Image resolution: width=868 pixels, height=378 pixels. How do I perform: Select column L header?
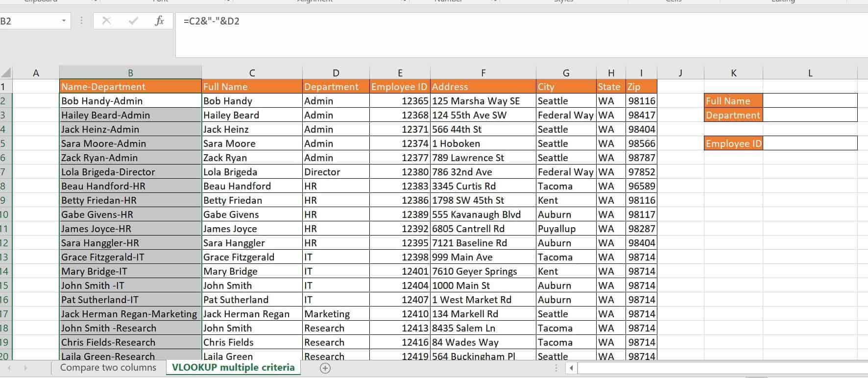coord(810,73)
